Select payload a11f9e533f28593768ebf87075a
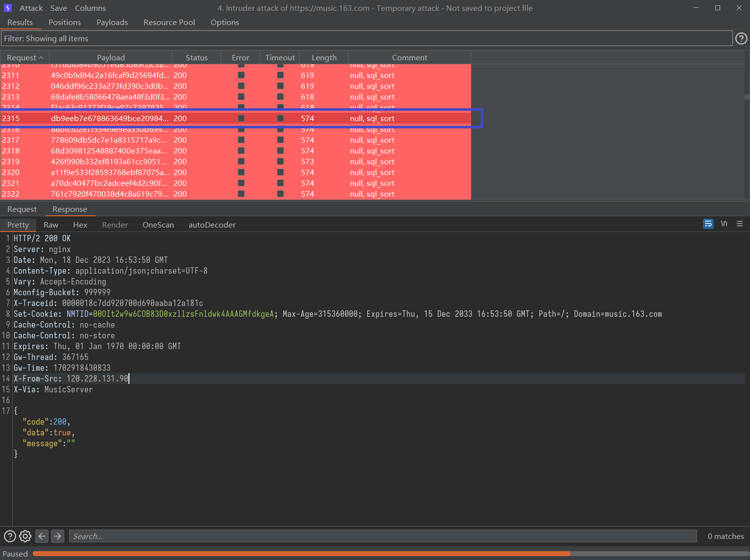Image resolution: width=750 pixels, height=560 pixels. pyautogui.click(x=110, y=173)
